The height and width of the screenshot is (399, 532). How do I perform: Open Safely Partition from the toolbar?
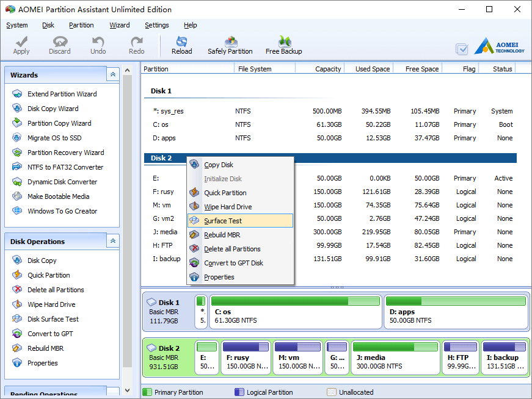tap(230, 45)
